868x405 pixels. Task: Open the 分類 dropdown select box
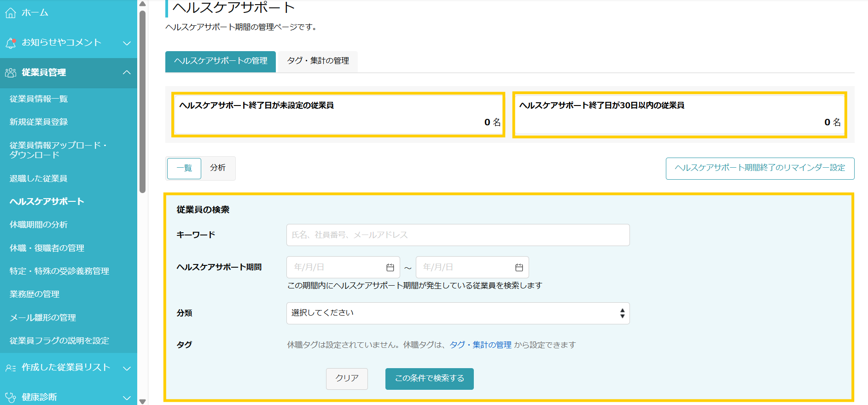pos(458,313)
